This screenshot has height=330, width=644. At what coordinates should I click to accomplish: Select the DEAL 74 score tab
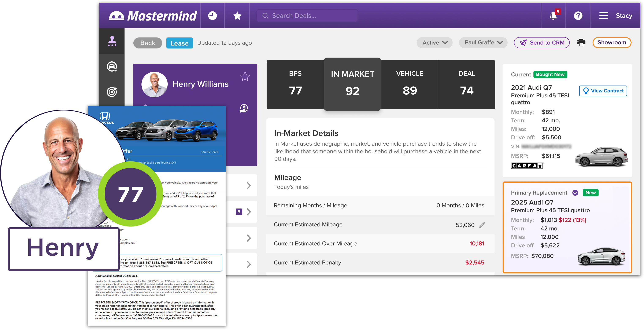tap(466, 85)
